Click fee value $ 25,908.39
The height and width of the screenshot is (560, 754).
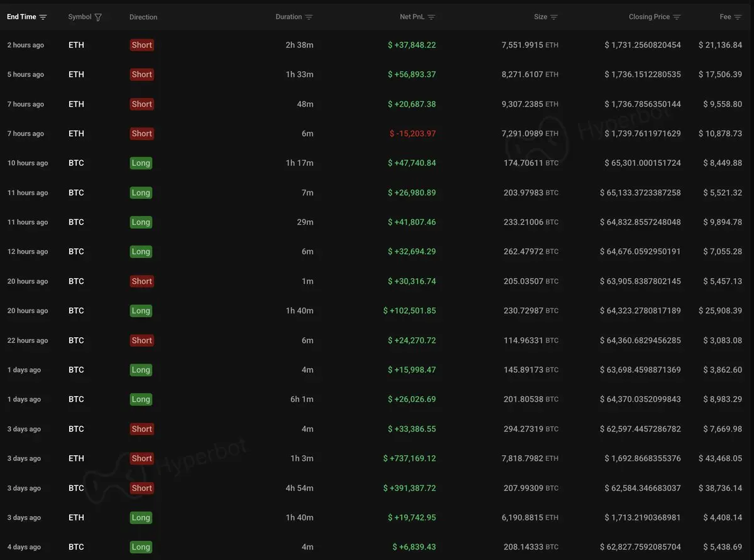click(721, 311)
